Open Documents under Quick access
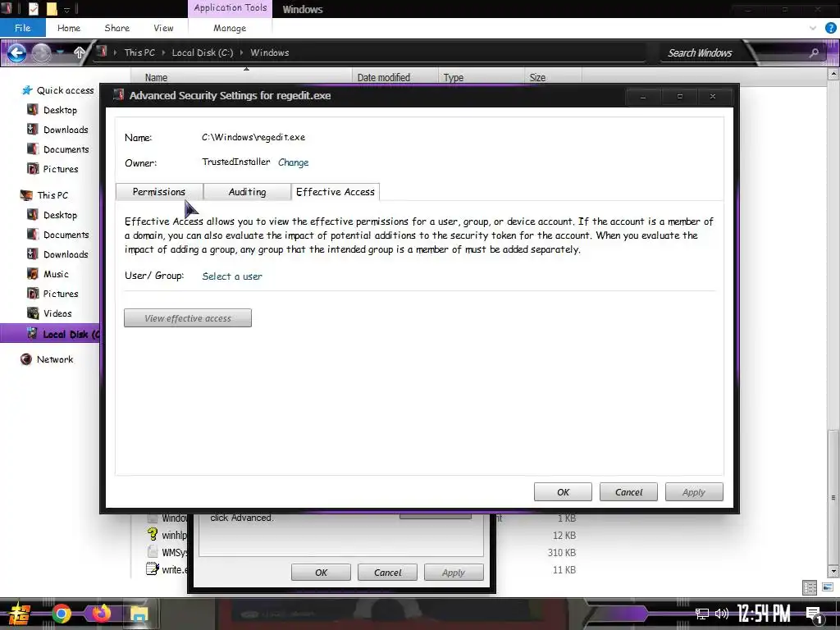 click(x=66, y=149)
